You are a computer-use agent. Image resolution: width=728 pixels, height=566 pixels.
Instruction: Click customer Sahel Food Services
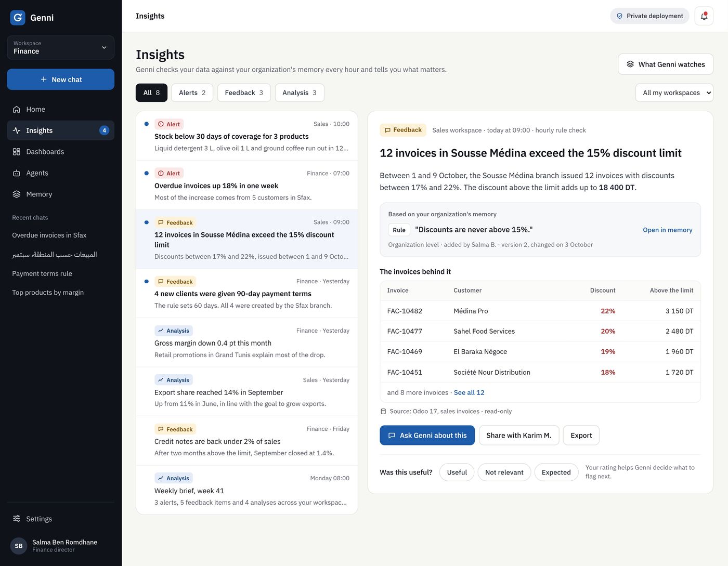(484, 331)
